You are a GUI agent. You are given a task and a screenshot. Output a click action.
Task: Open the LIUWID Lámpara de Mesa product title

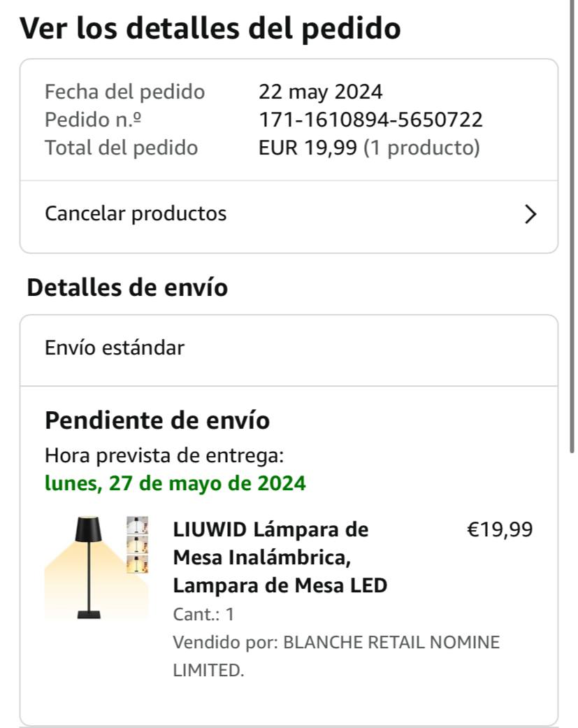280,557
